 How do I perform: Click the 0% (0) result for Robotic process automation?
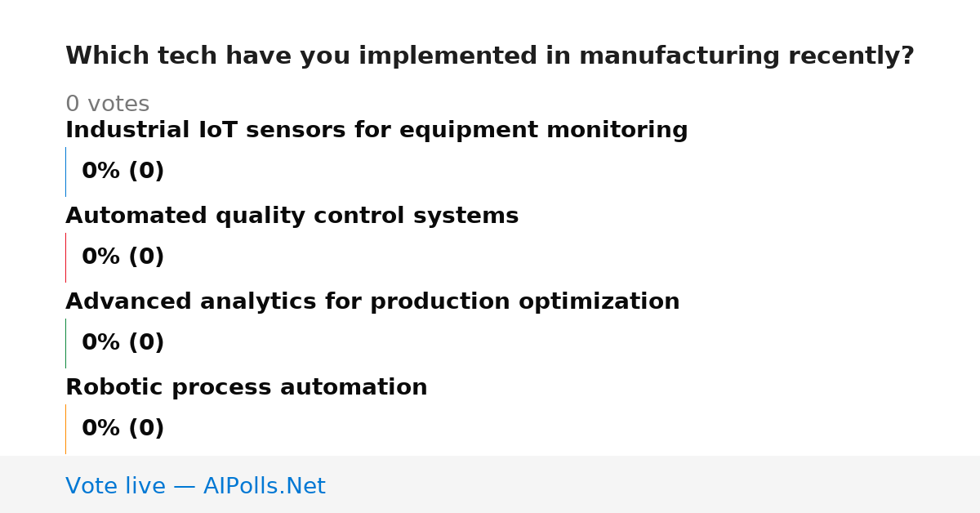122,429
